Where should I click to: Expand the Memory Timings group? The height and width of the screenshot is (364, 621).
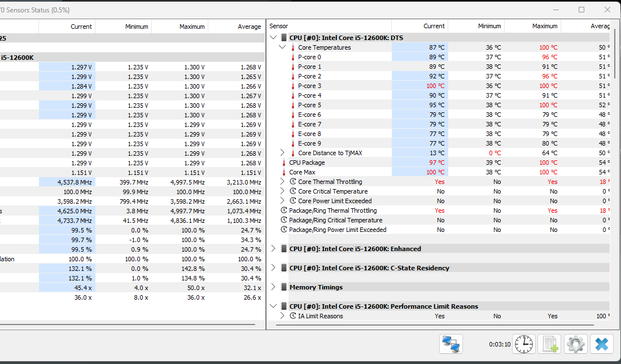click(273, 287)
